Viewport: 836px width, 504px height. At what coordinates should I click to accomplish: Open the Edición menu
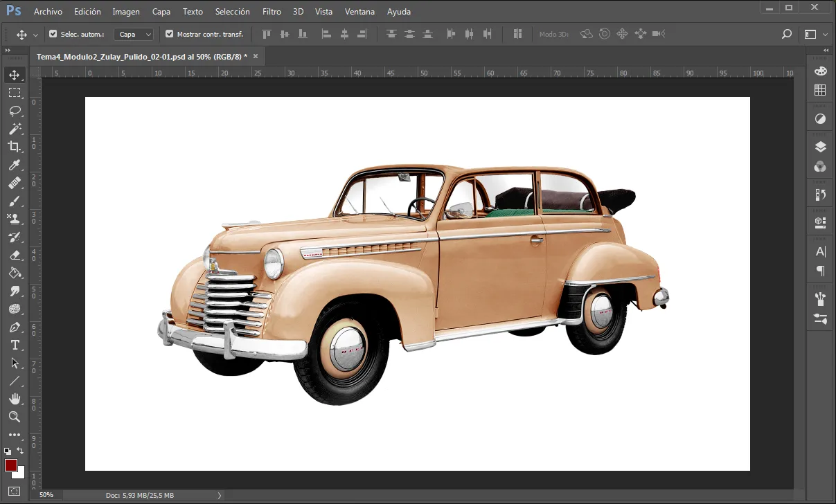[87, 12]
